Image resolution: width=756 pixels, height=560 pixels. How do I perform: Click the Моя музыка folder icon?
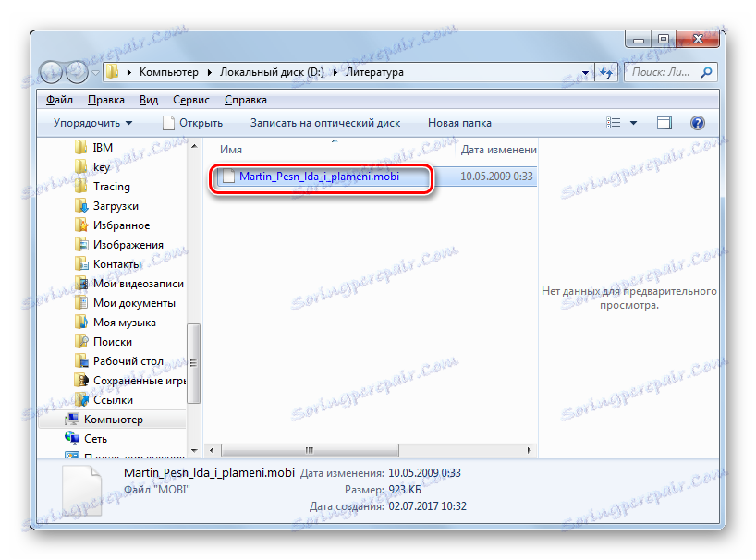(81, 322)
